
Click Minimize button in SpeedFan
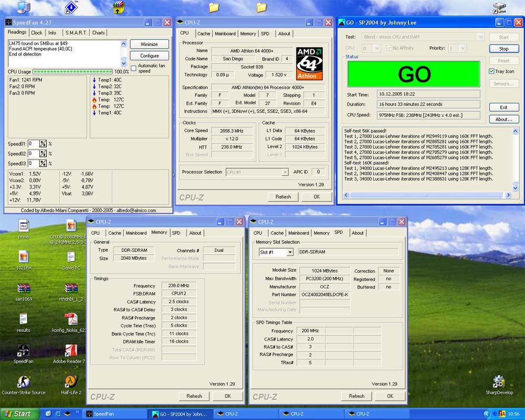(x=149, y=44)
